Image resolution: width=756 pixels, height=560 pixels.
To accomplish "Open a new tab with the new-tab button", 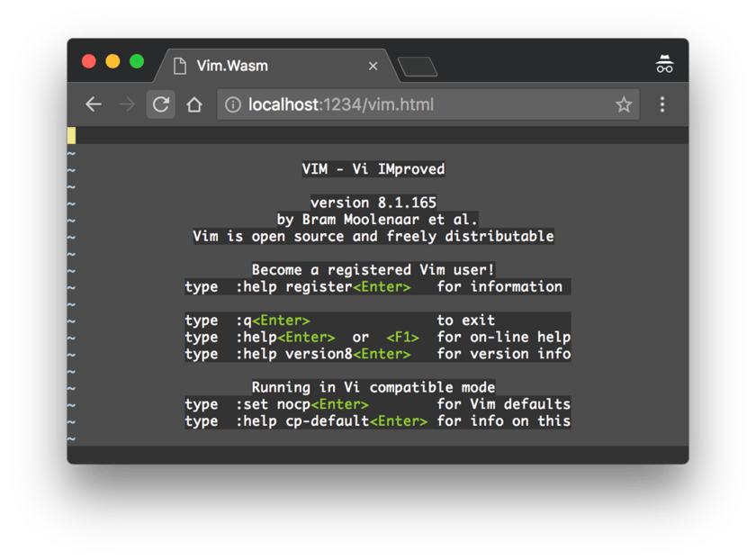I will [418, 67].
